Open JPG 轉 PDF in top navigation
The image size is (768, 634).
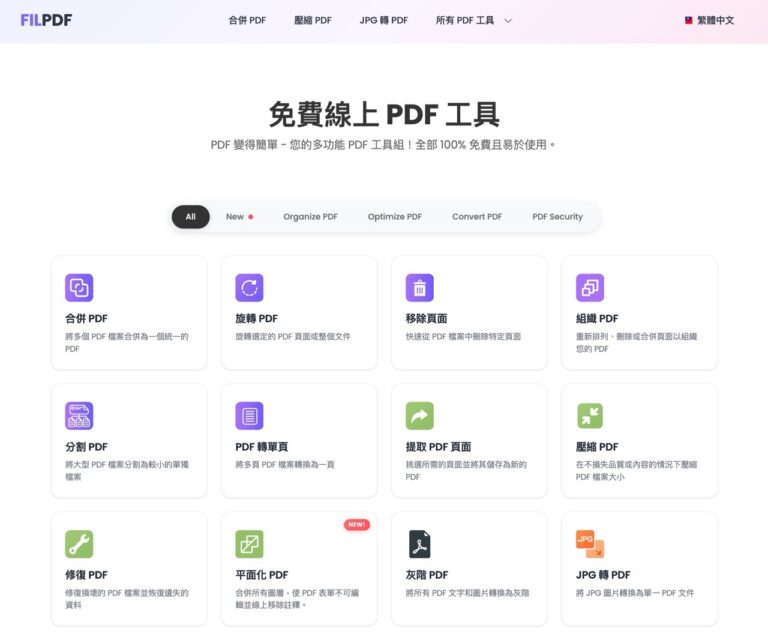point(384,20)
